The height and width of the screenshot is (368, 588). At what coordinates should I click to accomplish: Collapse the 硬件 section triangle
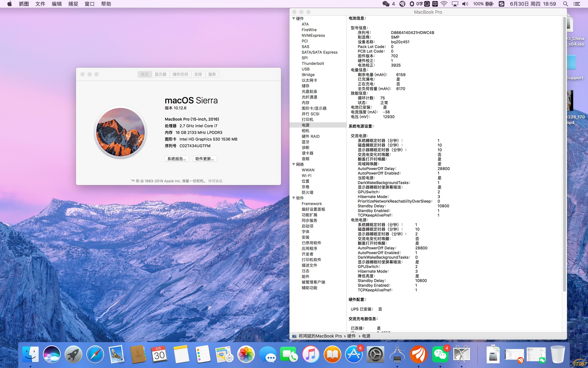point(293,19)
